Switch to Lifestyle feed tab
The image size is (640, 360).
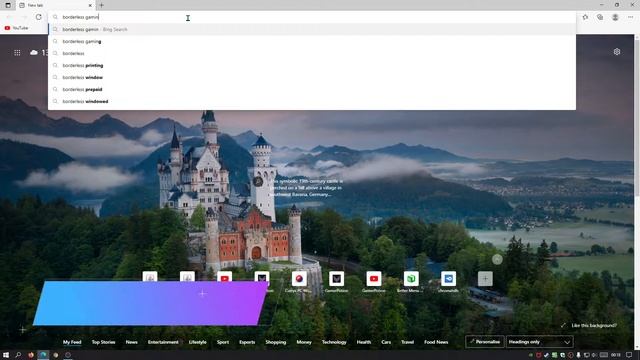(x=198, y=342)
